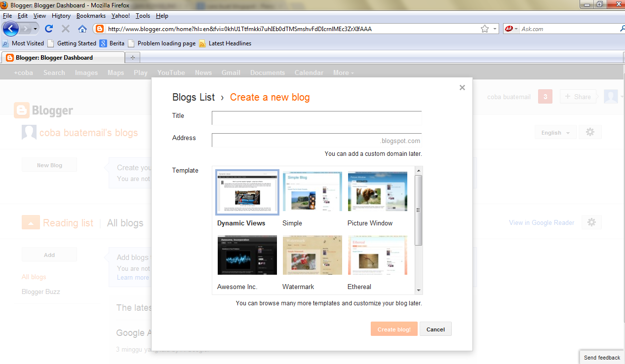Open the Share button

578,97
